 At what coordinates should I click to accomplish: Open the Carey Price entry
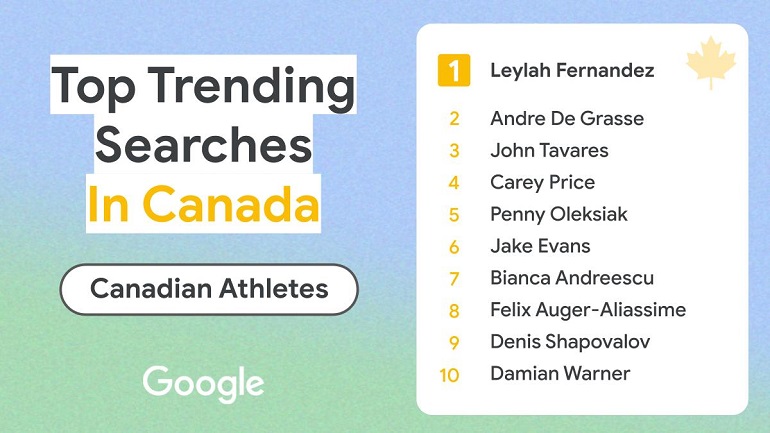click(x=542, y=183)
